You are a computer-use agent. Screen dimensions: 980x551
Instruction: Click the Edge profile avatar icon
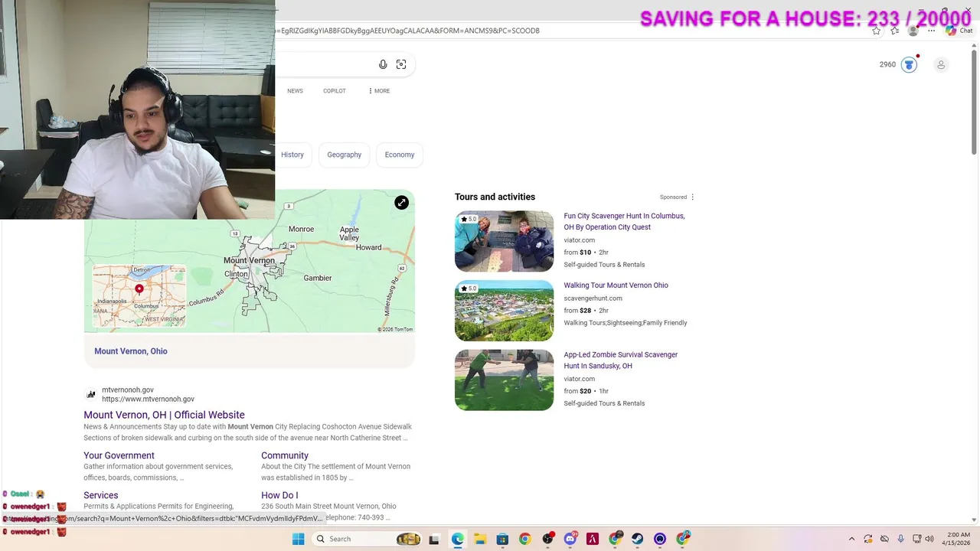(913, 31)
